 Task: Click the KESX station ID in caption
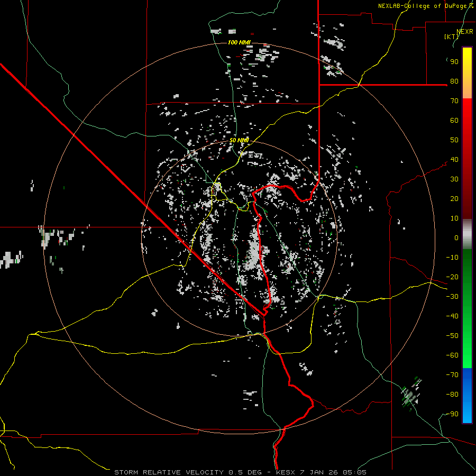pos(286,472)
